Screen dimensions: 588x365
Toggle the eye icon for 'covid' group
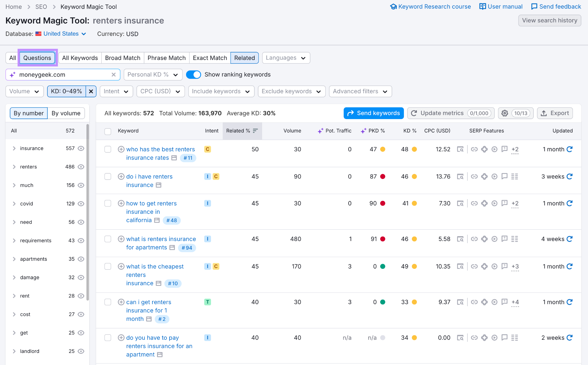(x=81, y=204)
